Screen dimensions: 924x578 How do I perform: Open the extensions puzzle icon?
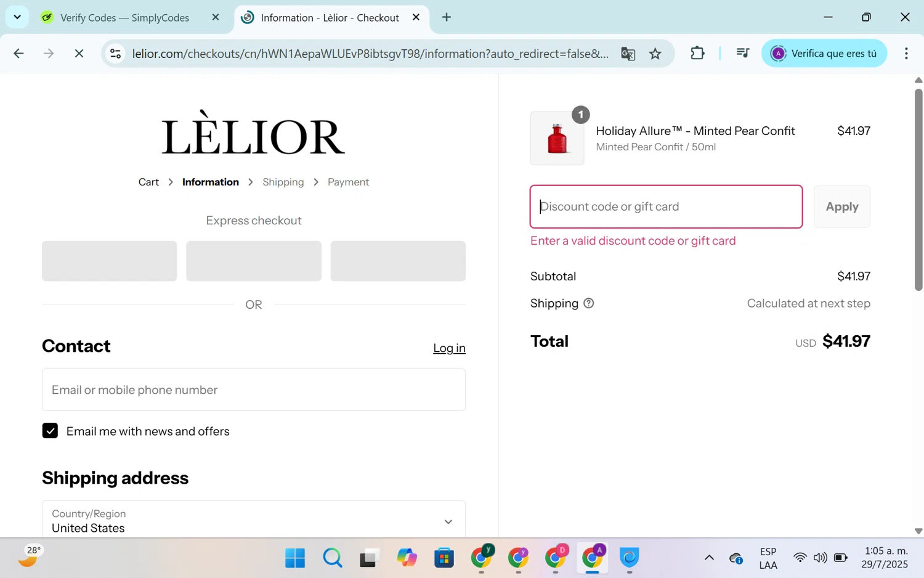[697, 53]
